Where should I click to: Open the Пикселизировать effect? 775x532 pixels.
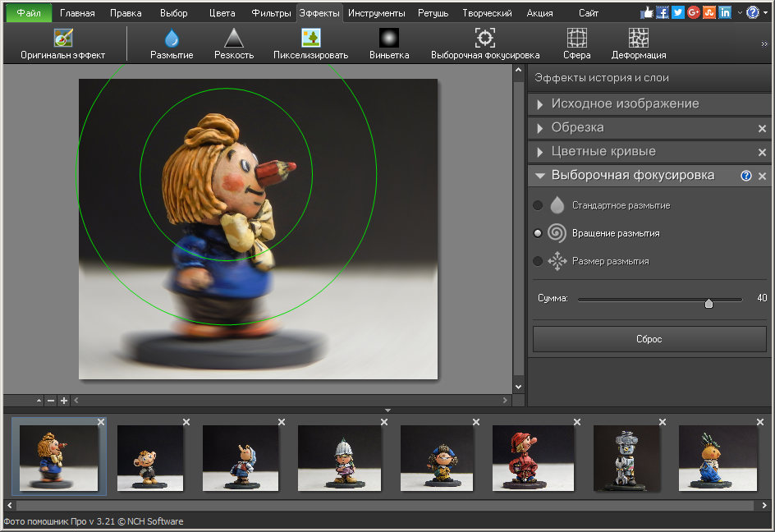point(310,39)
